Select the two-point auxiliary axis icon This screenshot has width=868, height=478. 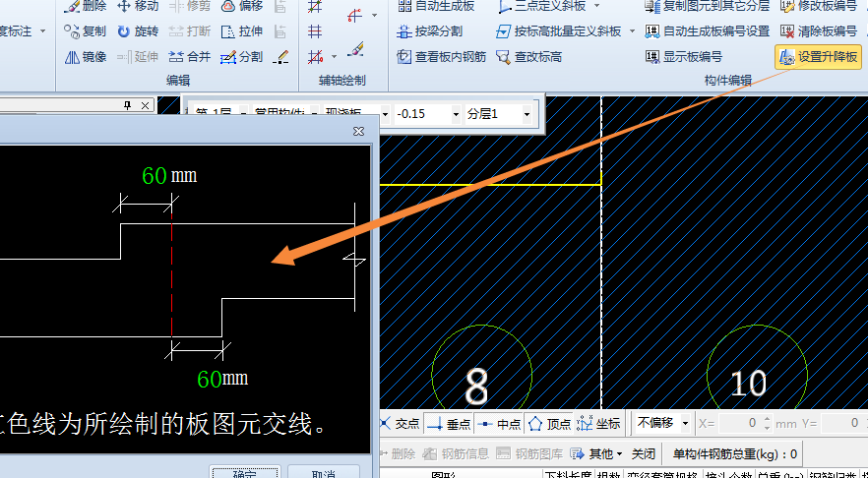(315, 7)
